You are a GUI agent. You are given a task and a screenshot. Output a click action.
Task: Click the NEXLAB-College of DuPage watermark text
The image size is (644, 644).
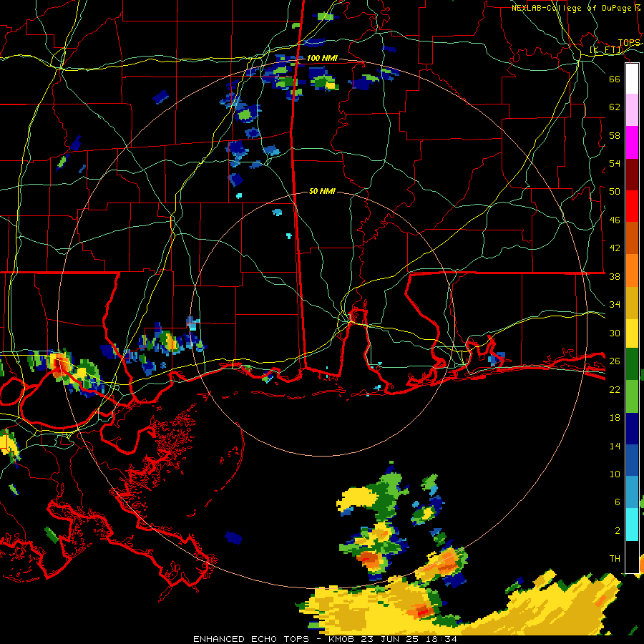[577, 8]
